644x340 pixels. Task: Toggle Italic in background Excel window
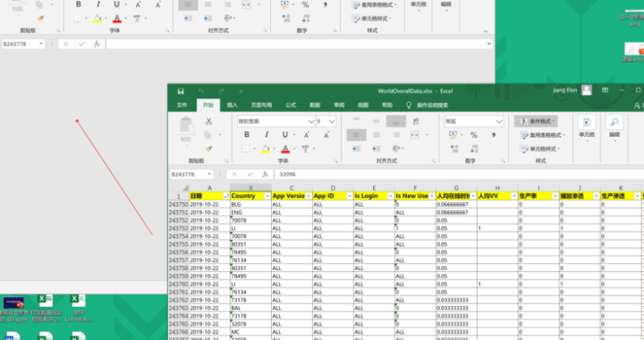(x=98, y=4)
